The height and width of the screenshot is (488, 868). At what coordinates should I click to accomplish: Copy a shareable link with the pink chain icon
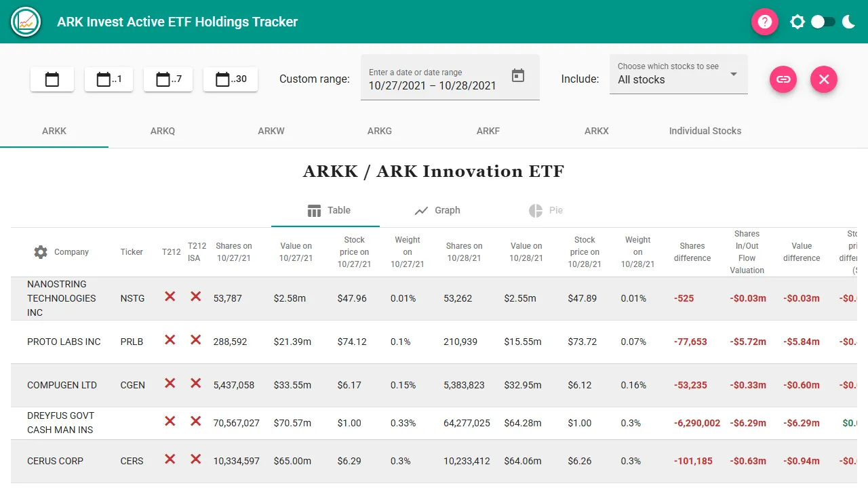pos(783,79)
